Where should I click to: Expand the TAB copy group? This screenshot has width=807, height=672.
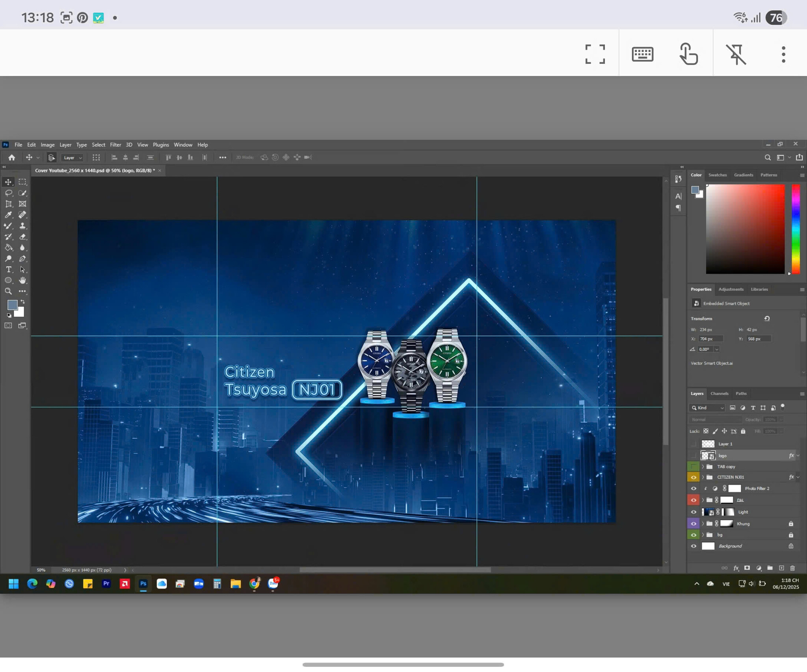tap(703, 467)
